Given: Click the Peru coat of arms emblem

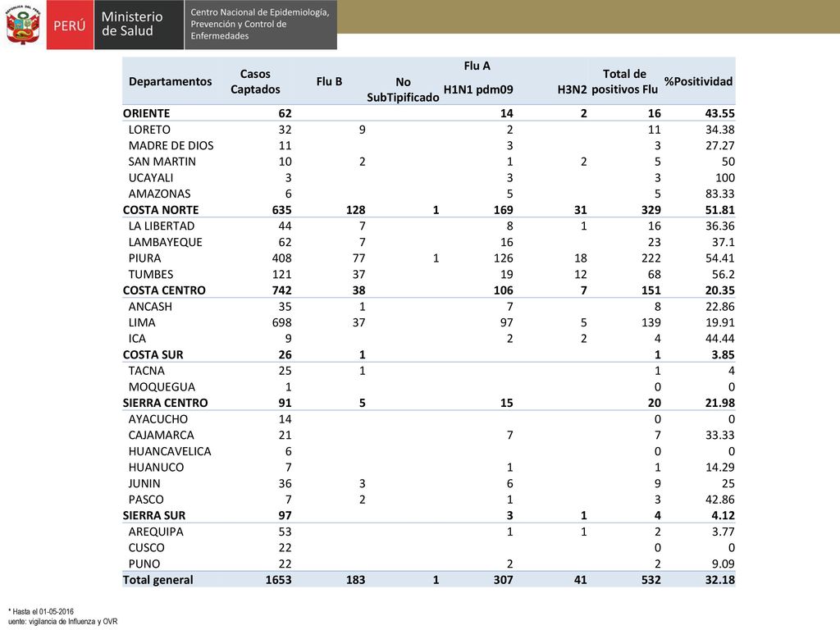Looking at the screenshot, I should (23, 25).
